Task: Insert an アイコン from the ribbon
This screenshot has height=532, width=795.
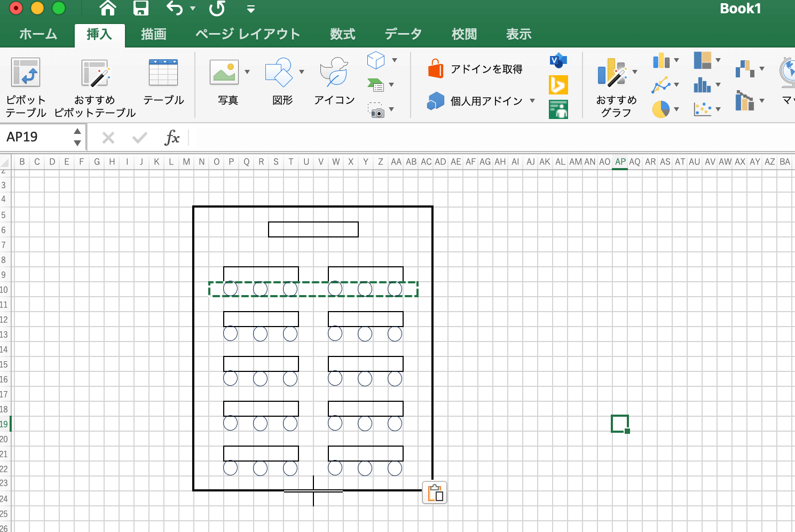Action: click(x=334, y=82)
